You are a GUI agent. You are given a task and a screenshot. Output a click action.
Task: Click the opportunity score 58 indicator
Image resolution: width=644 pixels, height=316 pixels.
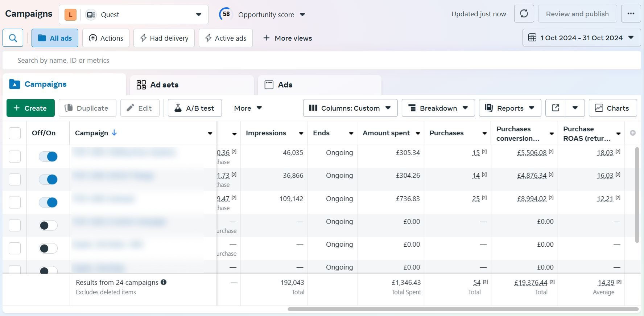pos(226,14)
